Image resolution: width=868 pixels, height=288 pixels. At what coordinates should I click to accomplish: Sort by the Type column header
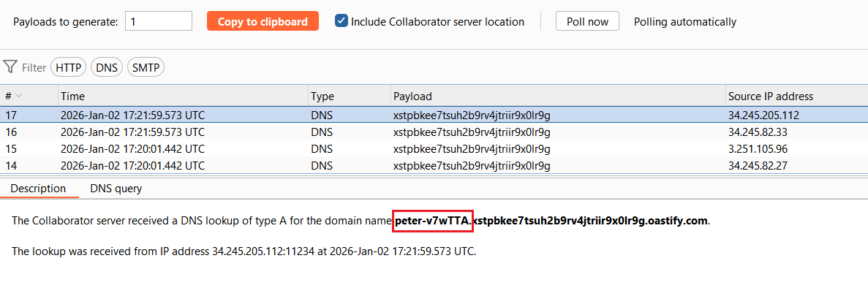click(x=350, y=96)
